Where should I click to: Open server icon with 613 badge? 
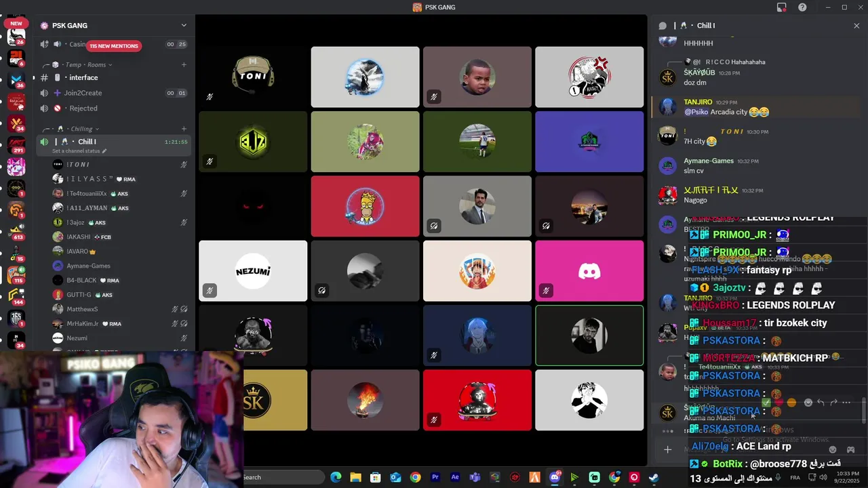click(16, 230)
